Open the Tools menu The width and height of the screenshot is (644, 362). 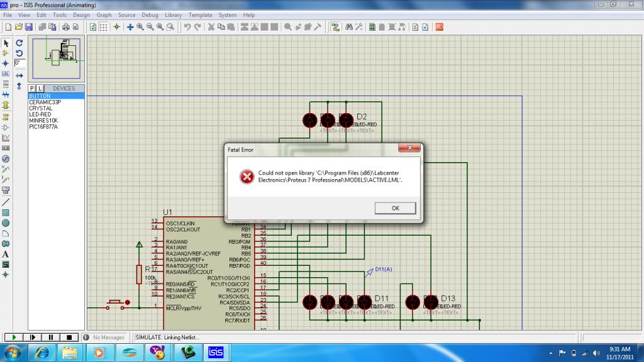click(60, 15)
